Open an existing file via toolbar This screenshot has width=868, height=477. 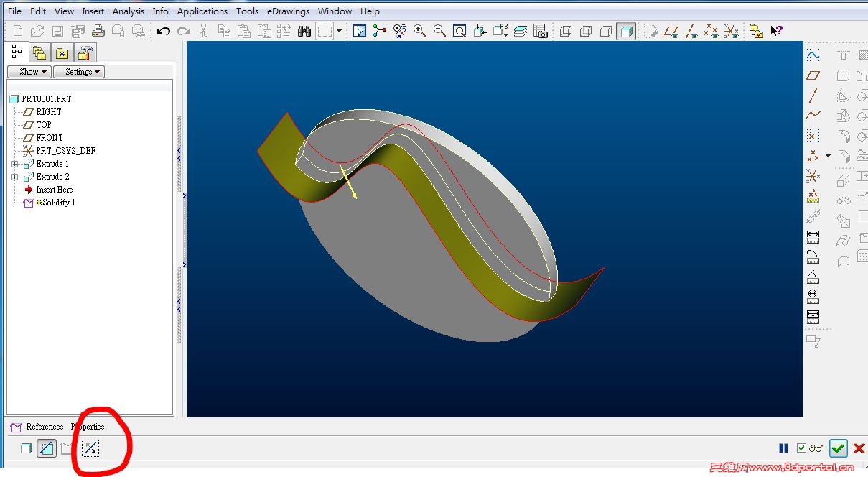click(37, 31)
